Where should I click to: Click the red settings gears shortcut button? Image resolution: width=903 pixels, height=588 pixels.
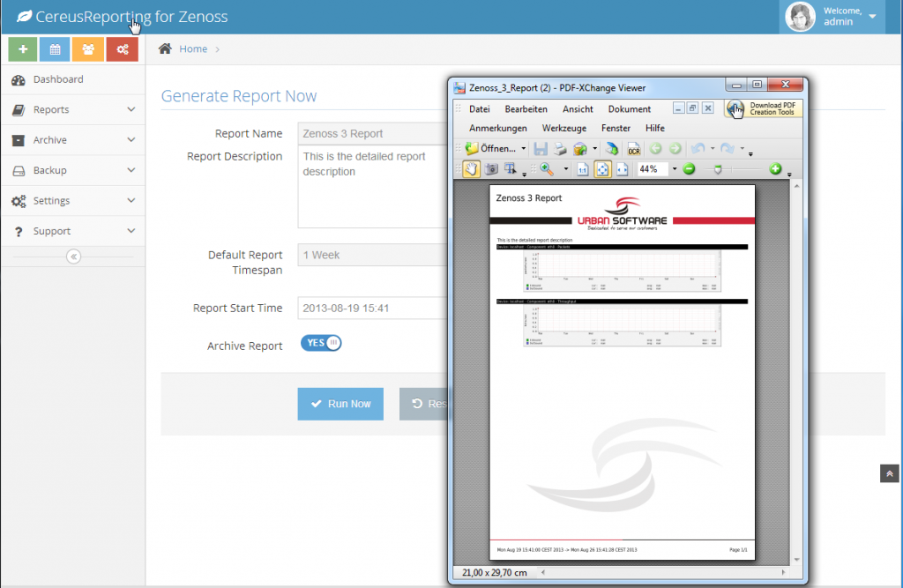click(122, 49)
